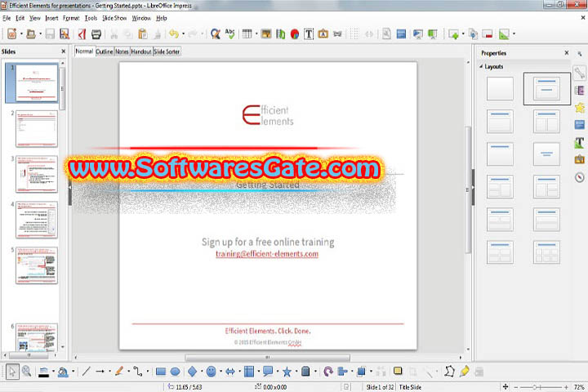Open the Insert menu
The width and height of the screenshot is (588, 392).
coord(51,18)
